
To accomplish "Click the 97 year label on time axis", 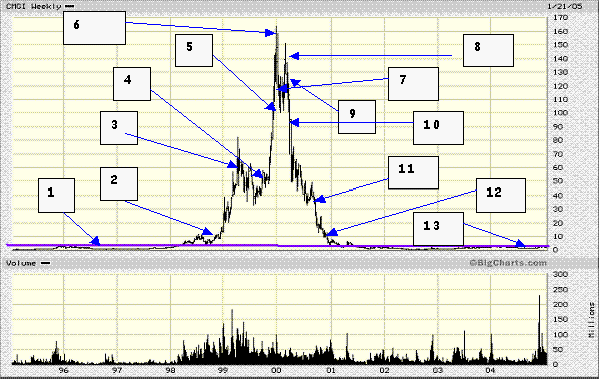I will point(117,370).
